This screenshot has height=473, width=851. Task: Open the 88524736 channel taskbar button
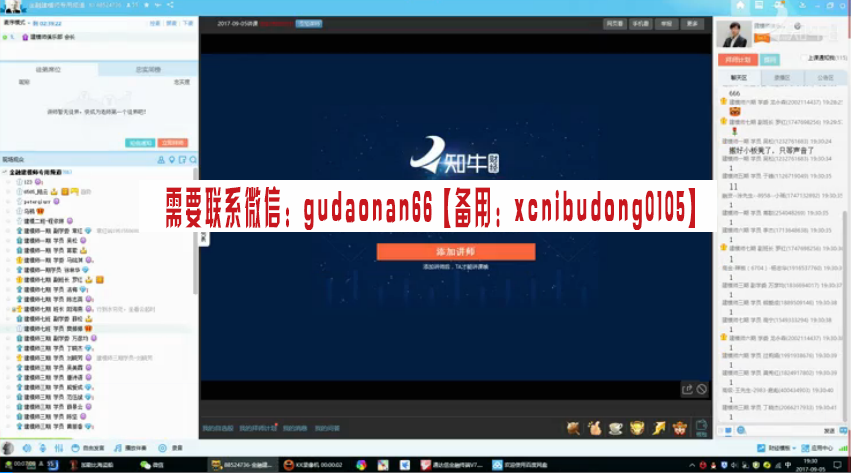(x=243, y=465)
